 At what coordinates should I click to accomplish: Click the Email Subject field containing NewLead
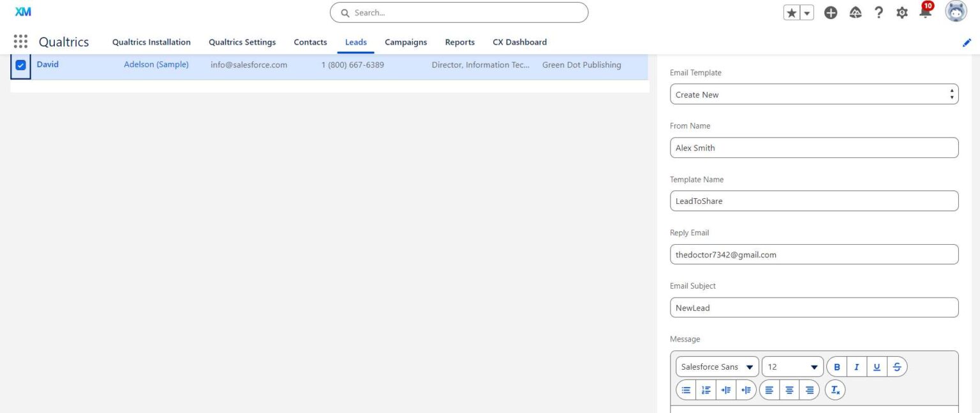pyautogui.click(x=814, y=307)
